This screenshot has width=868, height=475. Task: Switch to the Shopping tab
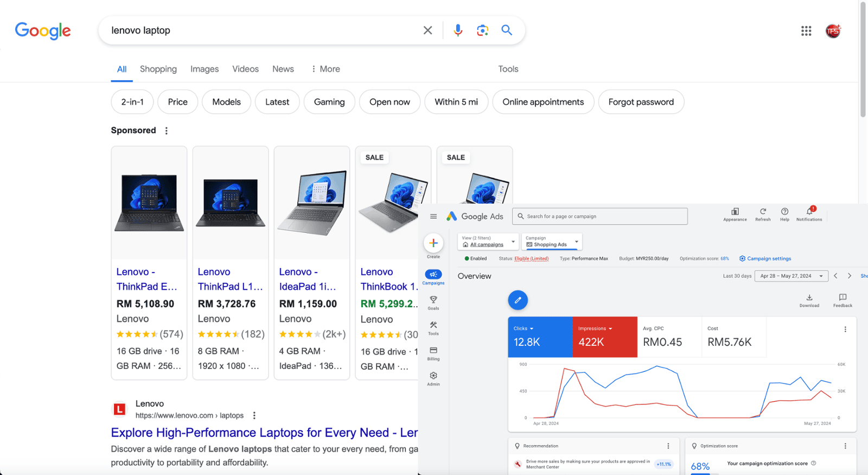(158, 69)
